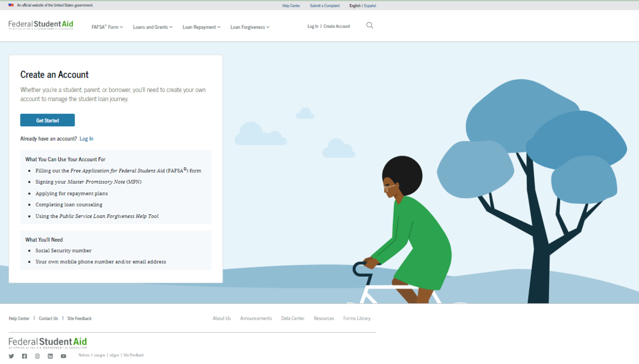Viewport: 639px width, 364px height.
Task: Click the Federal Student Aid header logo
Action: click(41, 25)
